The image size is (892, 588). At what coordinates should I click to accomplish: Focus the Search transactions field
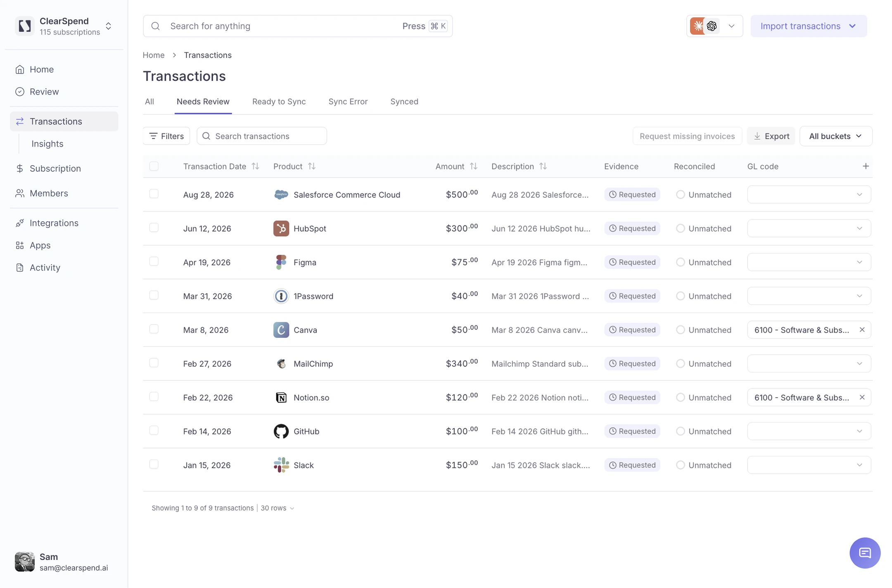pos(262,136)
